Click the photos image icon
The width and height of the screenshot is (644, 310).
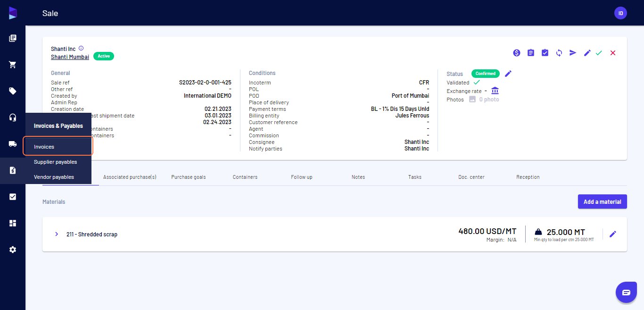pyautogui.click(x=472, y=100)
